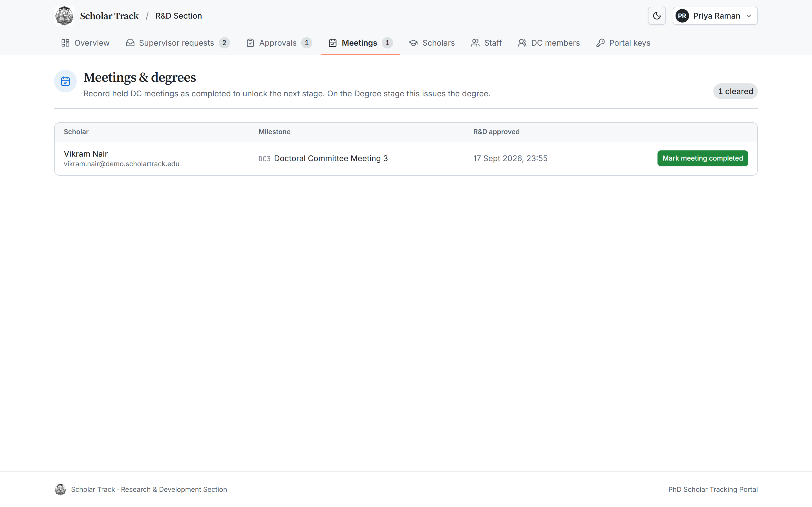Click the Scholar Track title link
Image resolution: width=812 pixels, height=507 pixels.
coord(109,16)
